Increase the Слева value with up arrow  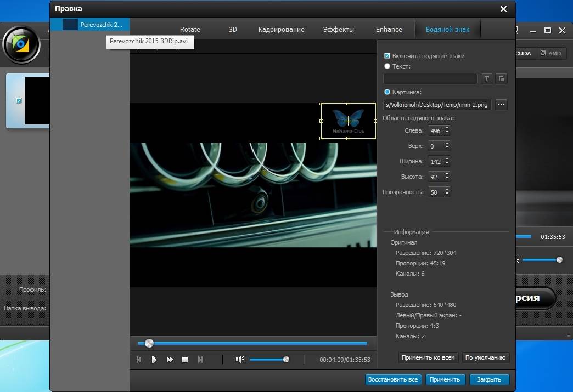[447, 128]
